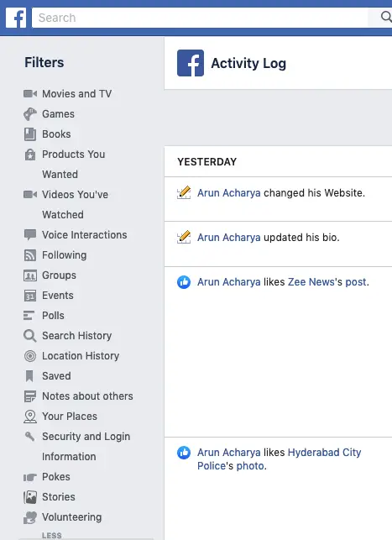Click the Facebook logo in header
The width and height of the screenshot is (392, 540).
click(x=16, y=18)
